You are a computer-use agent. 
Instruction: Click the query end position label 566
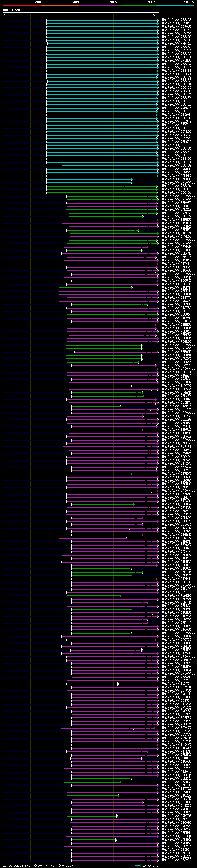[155, 15]
